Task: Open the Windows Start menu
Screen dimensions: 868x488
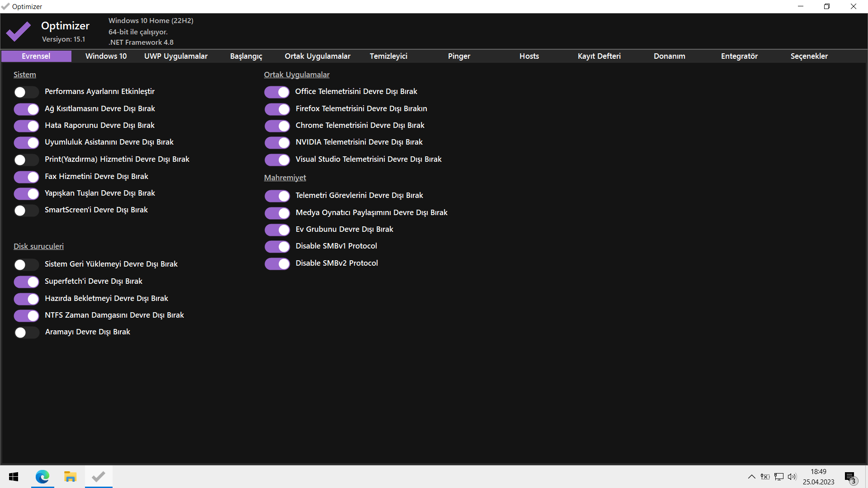Action: pos(14,477)
